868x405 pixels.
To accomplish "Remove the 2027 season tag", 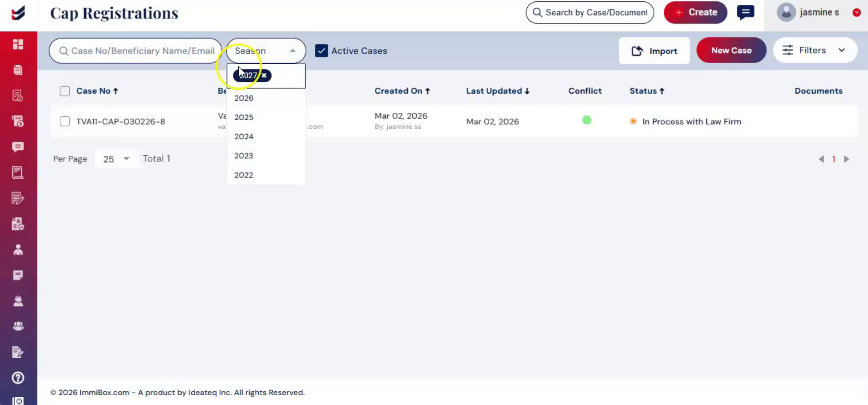I will coord(264,75).
